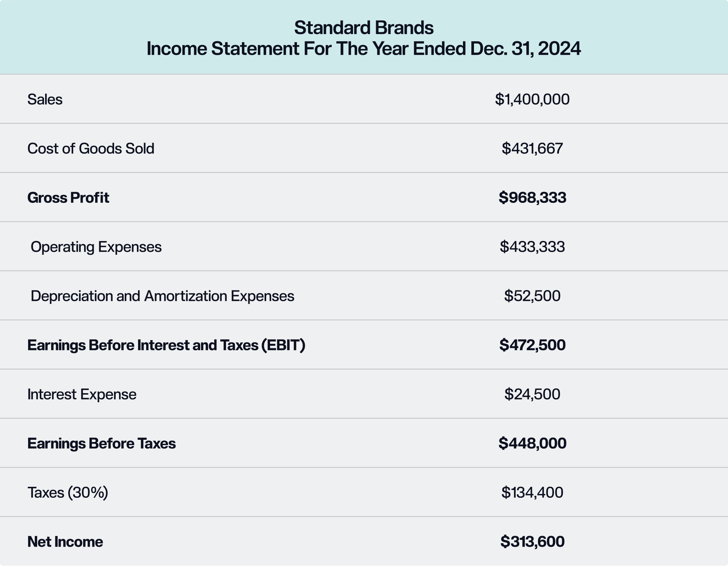Click the $24,500 interest amount

[532, 394]
